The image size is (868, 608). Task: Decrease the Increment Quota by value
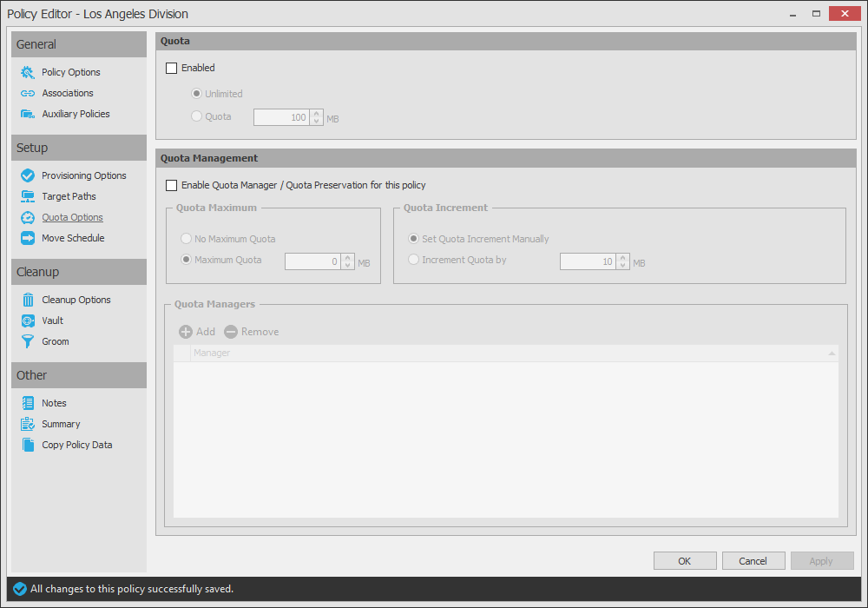pyautogui.click(x=622, y=265)
